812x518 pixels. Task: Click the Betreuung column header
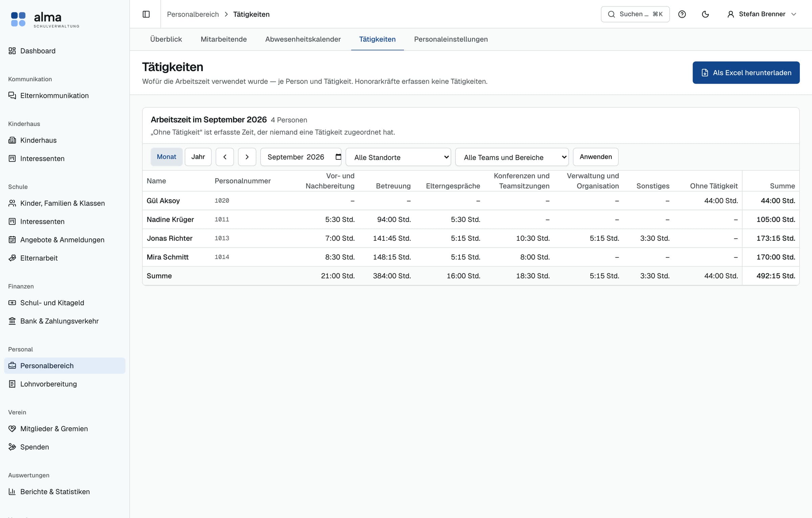[x=393, y=186]
